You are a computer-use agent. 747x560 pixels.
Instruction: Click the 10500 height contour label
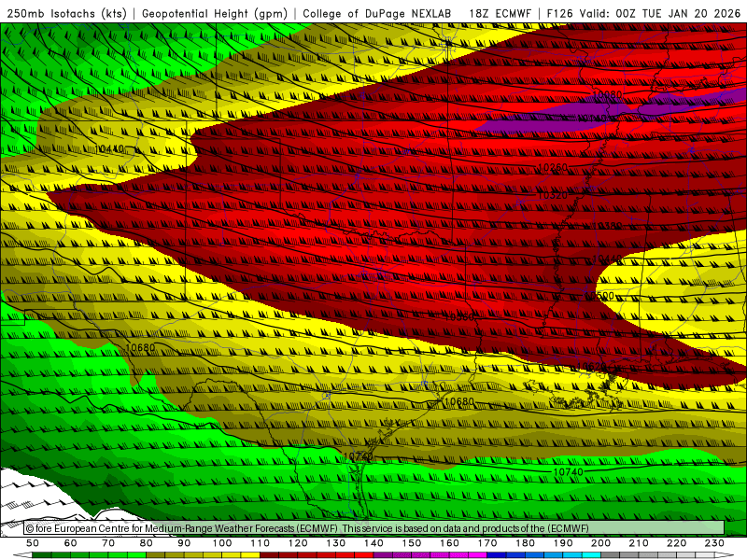click(599, 296)
